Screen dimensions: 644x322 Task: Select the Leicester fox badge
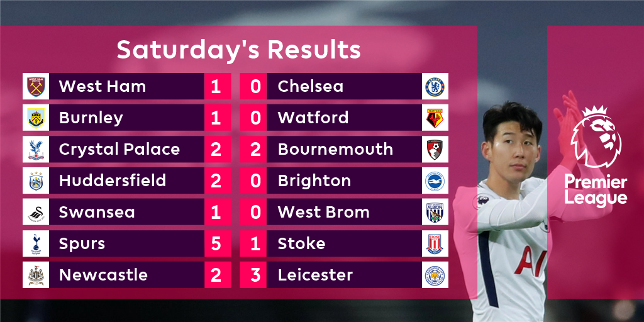(x=435, y=275)
